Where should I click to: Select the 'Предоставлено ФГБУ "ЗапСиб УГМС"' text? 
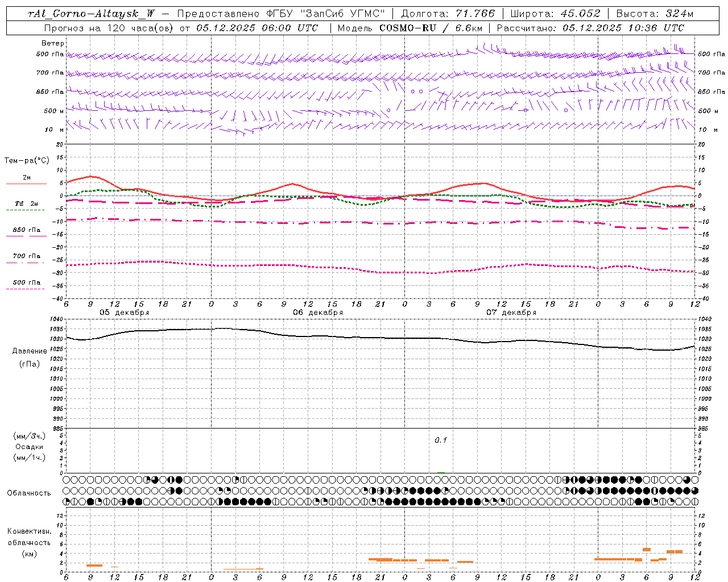click(x=282, y=14)
